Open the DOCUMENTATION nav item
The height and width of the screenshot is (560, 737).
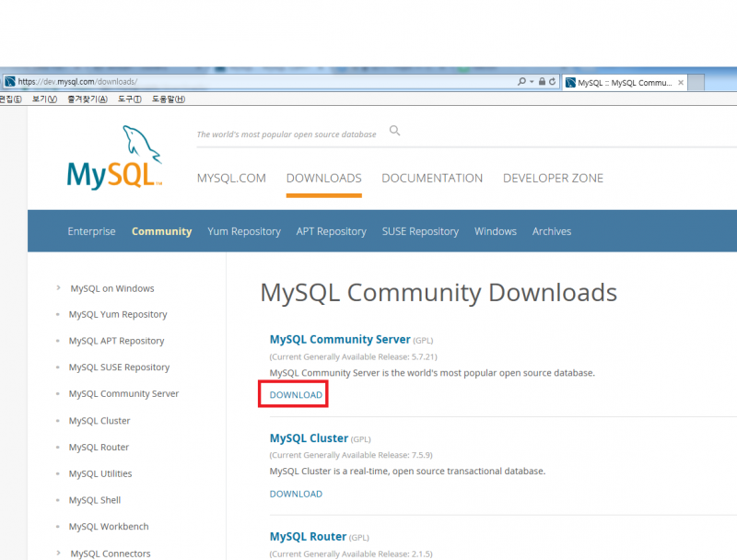432,178
